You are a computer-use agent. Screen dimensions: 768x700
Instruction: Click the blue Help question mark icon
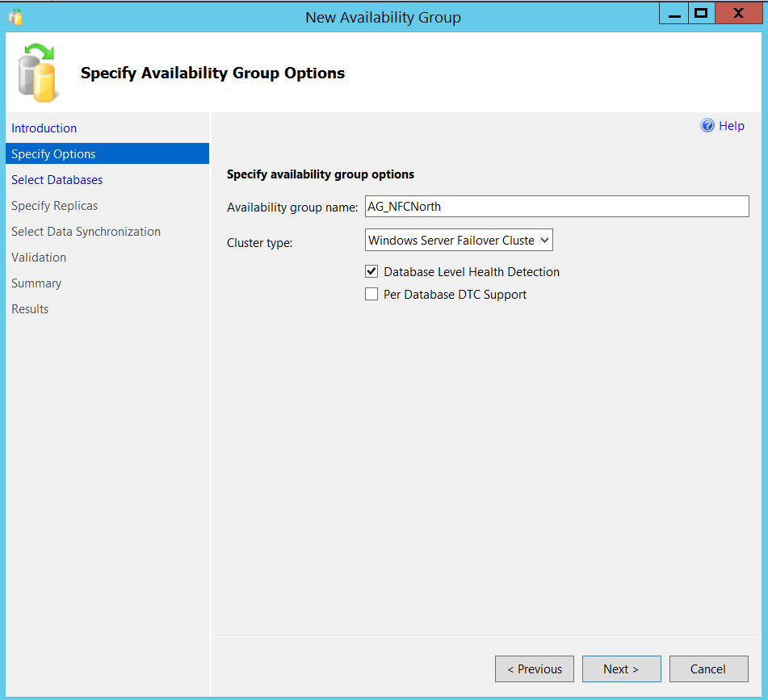pos(707,126)
